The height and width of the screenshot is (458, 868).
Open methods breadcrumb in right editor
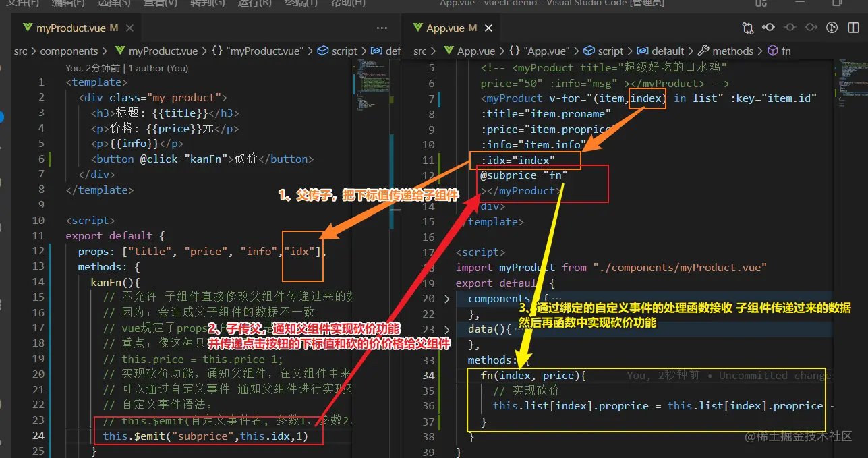pyautogui.click(x=732, y=51)
